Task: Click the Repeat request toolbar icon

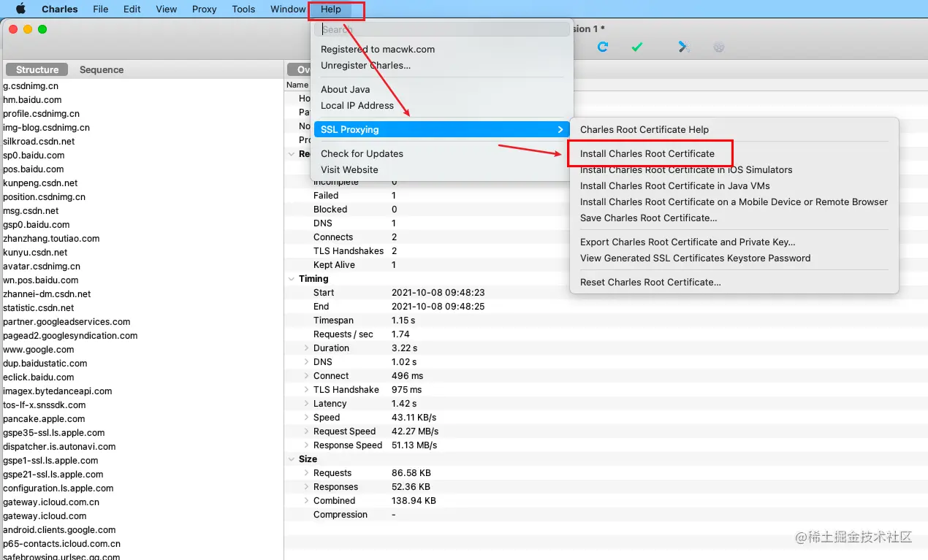Action: coord(603,47)
